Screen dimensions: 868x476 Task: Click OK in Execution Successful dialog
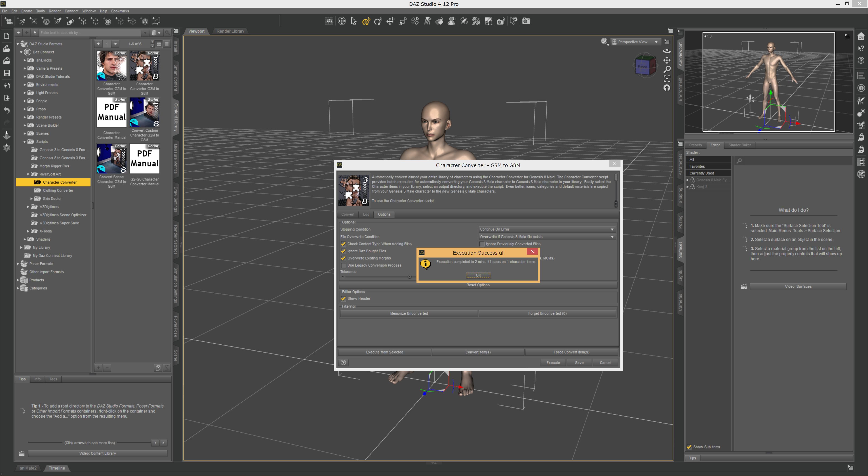(478, 275)
